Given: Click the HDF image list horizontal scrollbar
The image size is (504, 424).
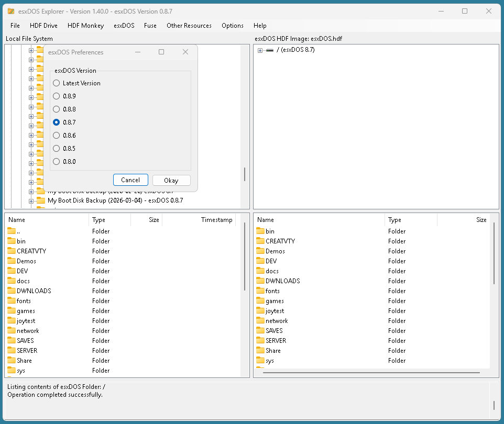Looking at the screenshot, I should coord(371,373).
